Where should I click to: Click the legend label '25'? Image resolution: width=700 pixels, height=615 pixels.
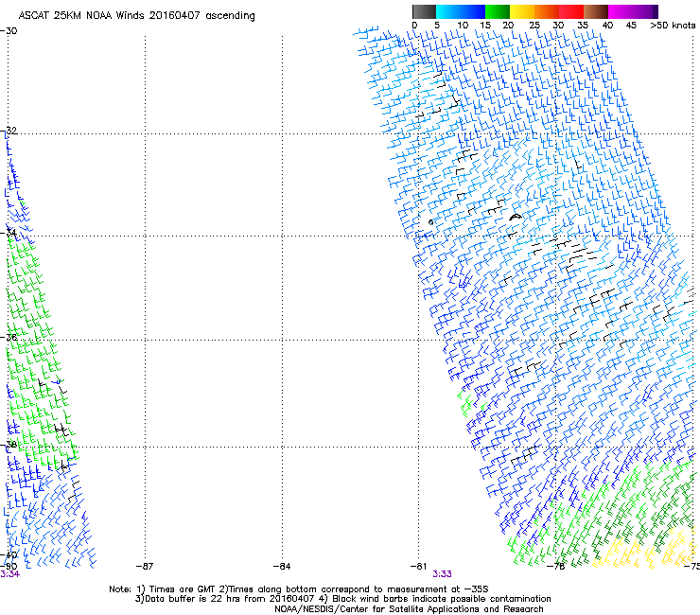tap(534, 26)
